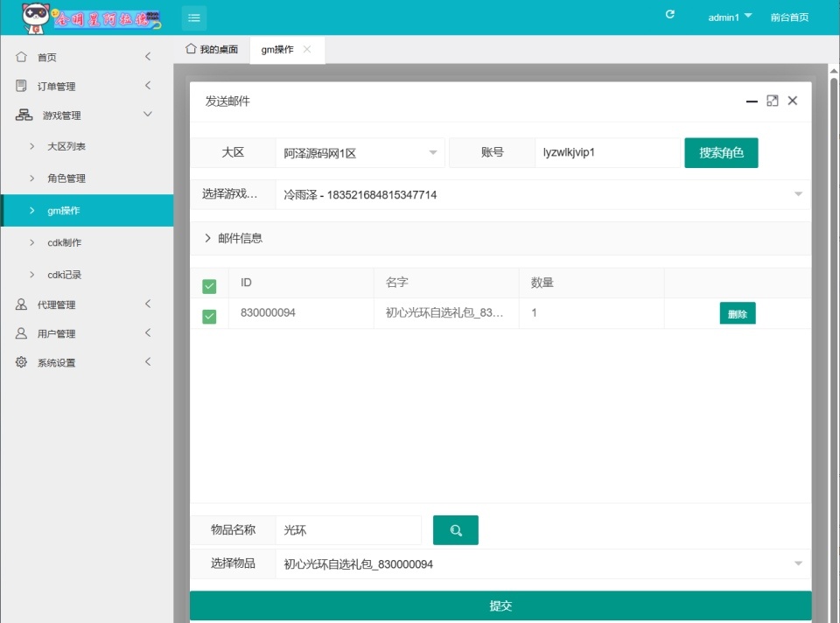The image size is (840, 623).
Task: Expand the 首页 sidebar menu arrow
Action: coord(148,56)
